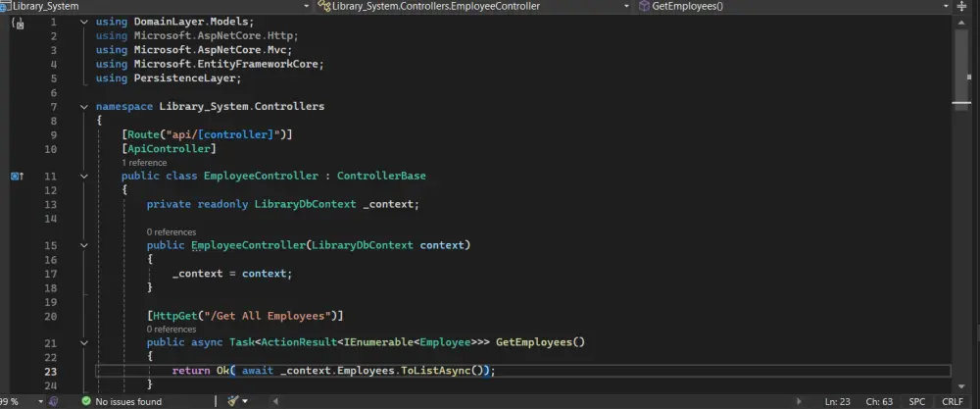The width and height of the screenshot is (980, 409).
Task: Open the EmployeeController type navigation dropdown
Action: (x=627, y=6)
